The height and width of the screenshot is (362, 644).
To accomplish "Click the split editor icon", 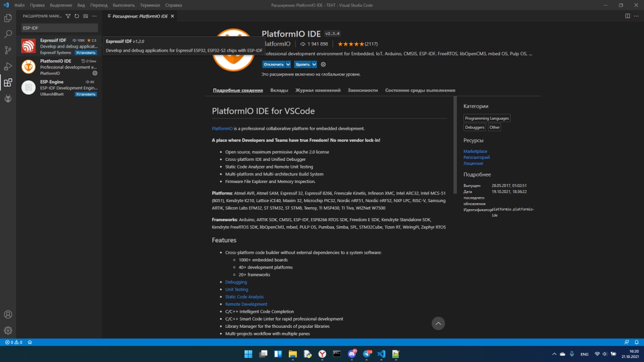I will [627, 16].
